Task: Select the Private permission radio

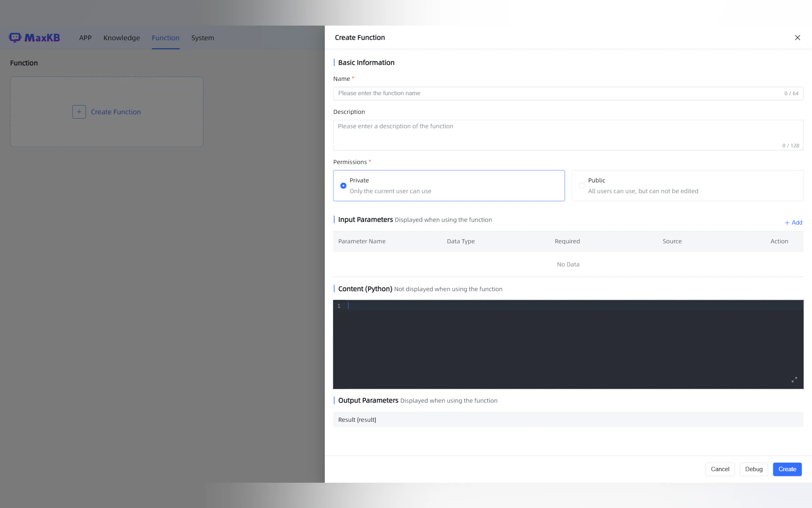Action: pyautogui.click(x=343, y=186)
